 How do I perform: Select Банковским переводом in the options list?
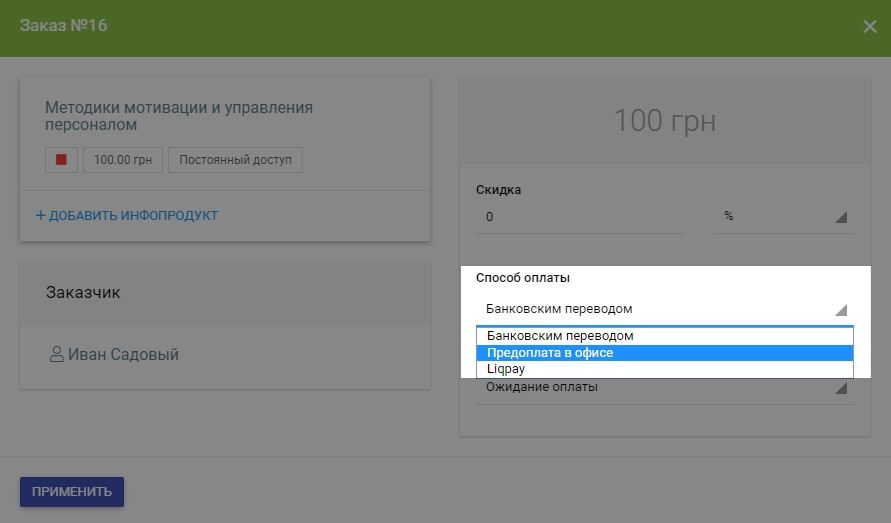pos(560,336)
